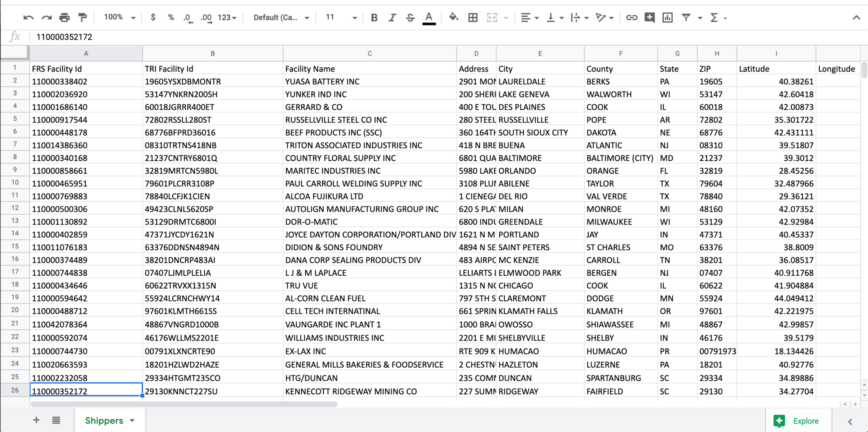This screenshot has height=432, width=868.
Task: Click the Add sheet plus button
Action: tap(36, 420)
